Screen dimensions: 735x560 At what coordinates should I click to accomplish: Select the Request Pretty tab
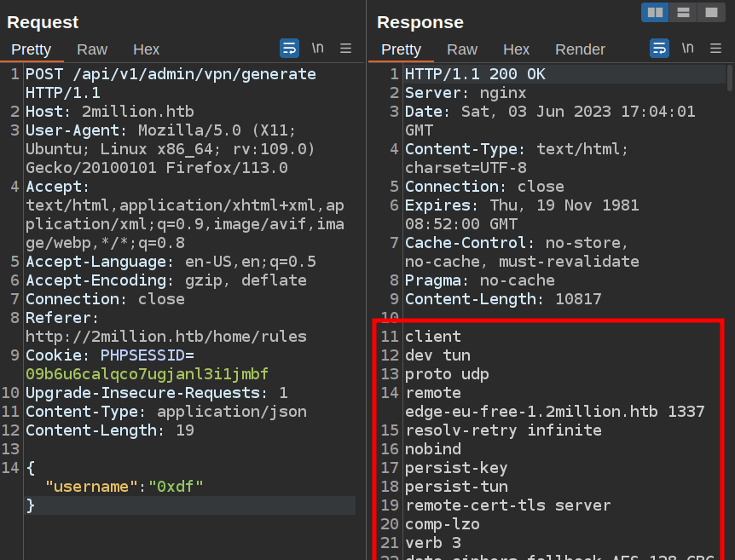(x=32, y=49)
